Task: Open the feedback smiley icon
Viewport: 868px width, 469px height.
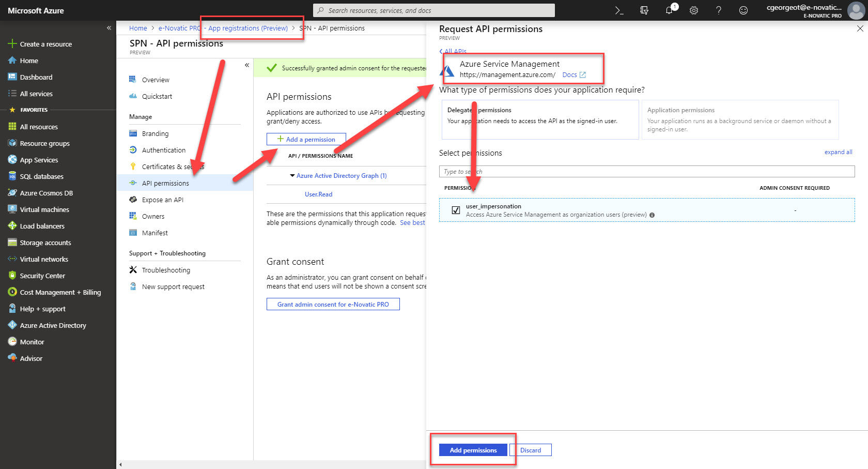Action: click(743, 10)
